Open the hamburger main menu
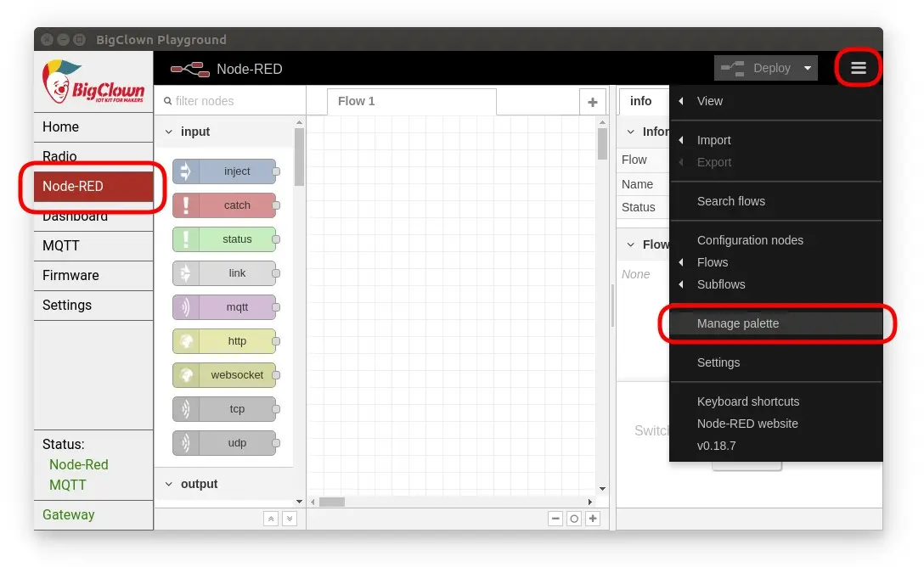The image size is (924, 567). (x=858, y=68)
